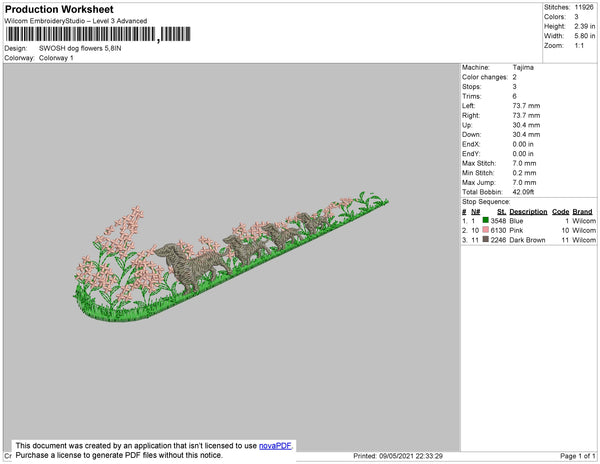Click the Stitches value 11926

[x=584, y=7]
